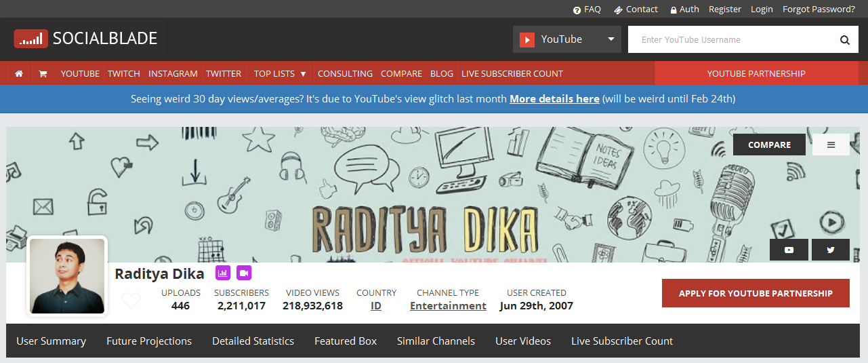Open the Auth lock link
Viewport: 868px width, 363px height.
tap(684, 9)
